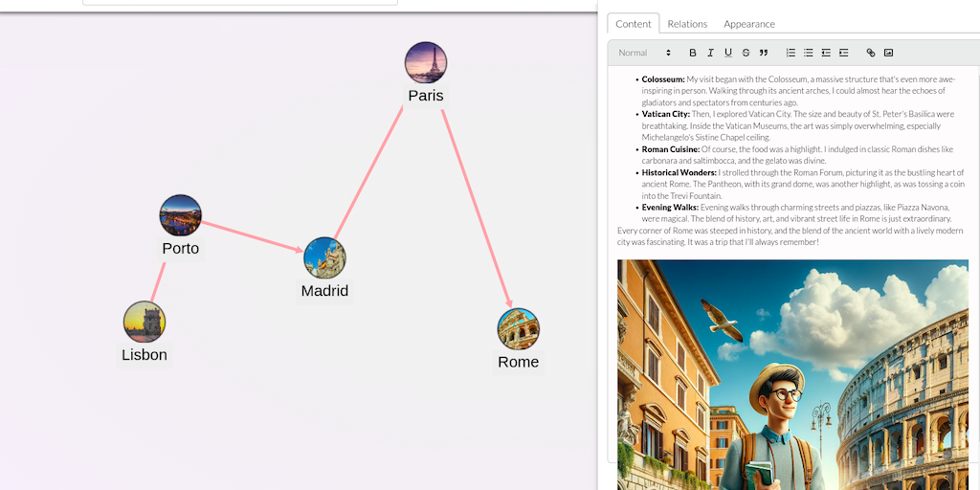Click the Rome node thumbnail
This screenshot has height=490, width=980.
[518, 329]
